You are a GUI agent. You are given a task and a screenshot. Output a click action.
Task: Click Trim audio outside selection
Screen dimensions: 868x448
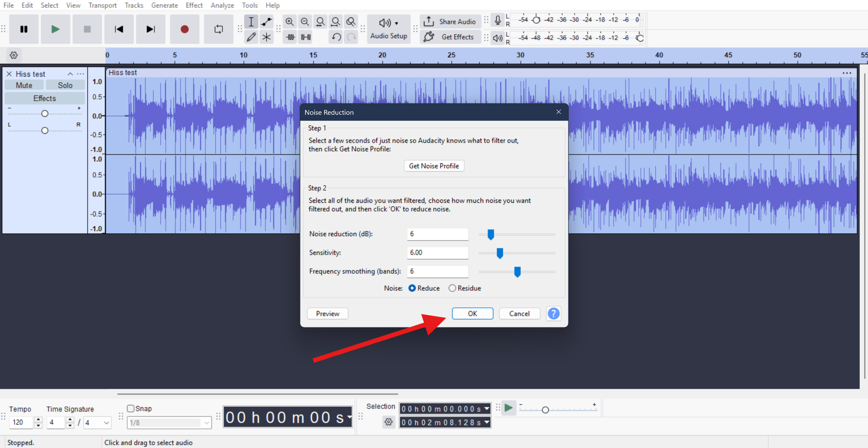pos(290,37)
